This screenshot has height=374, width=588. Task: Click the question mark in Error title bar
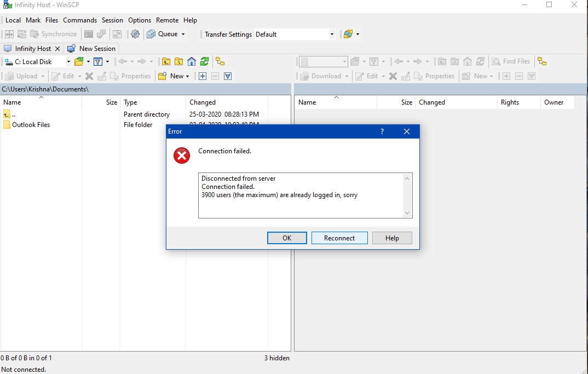[x=382, y=131]
